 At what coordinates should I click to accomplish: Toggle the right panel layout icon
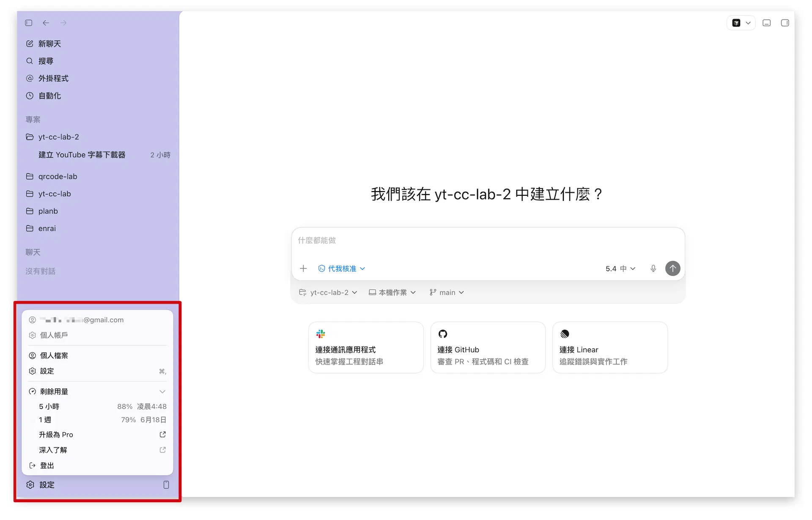(785, 23)
